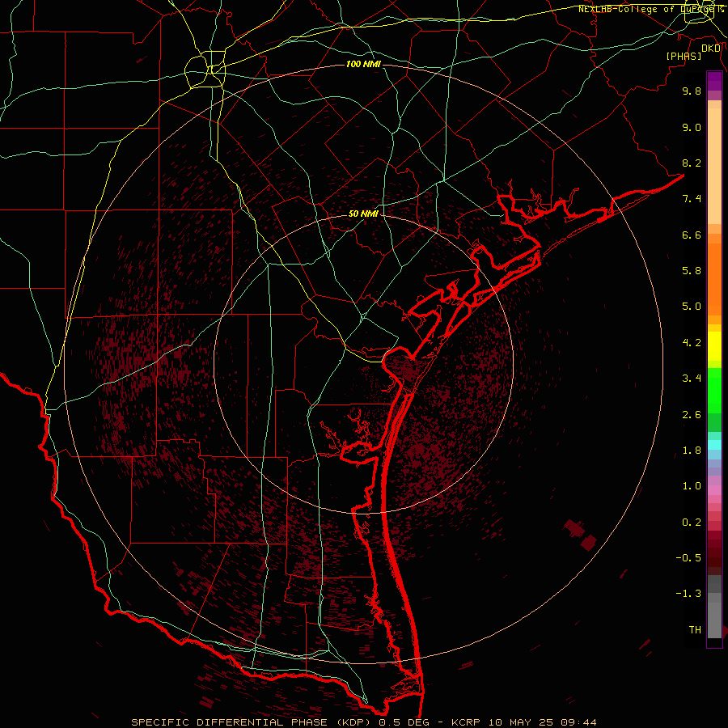Screen dimensions: 728x728
Task: Click the 5.0 scale label
Action: (x=692, y=307)
